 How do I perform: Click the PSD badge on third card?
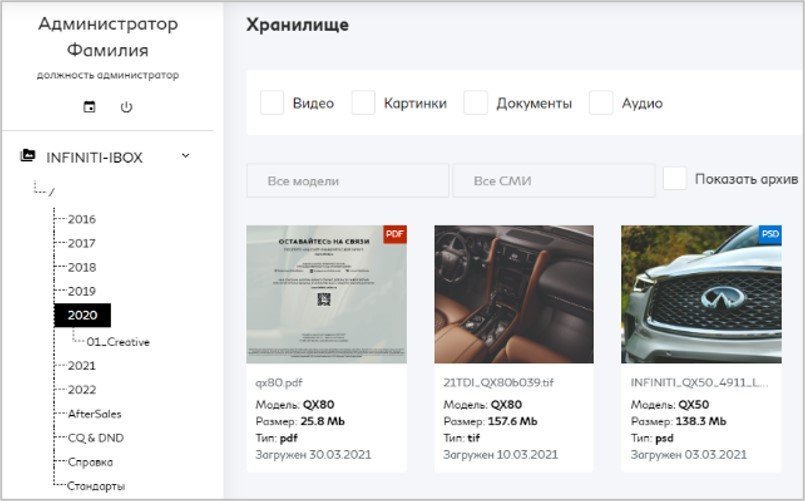pyautogui.click(x=770, y=235)
